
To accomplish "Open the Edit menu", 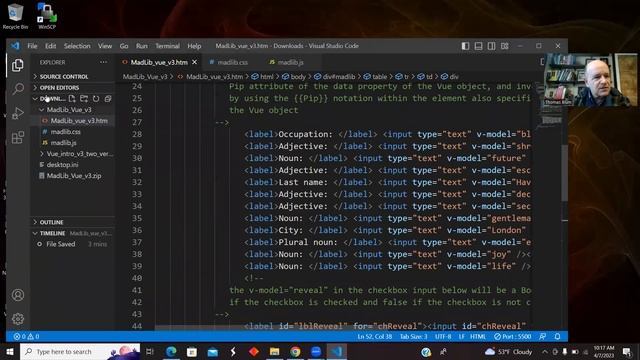I will coord(51,46).
